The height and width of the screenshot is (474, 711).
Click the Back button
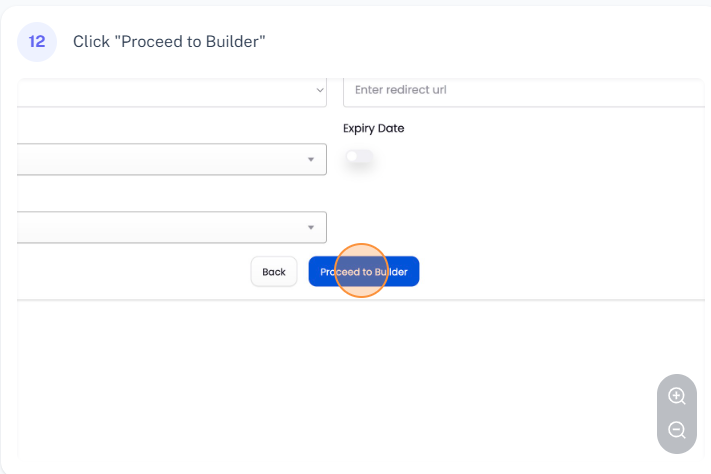click(274, 272)
